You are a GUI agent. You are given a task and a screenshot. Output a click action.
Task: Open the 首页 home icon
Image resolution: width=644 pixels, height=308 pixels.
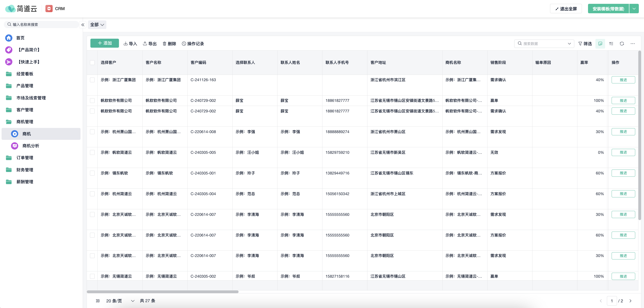(9, 38)
